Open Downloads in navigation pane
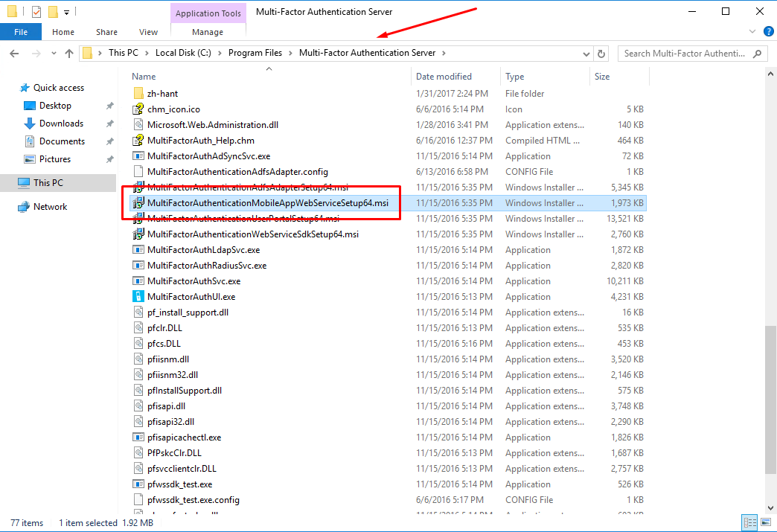 click(x=62, y=124)
